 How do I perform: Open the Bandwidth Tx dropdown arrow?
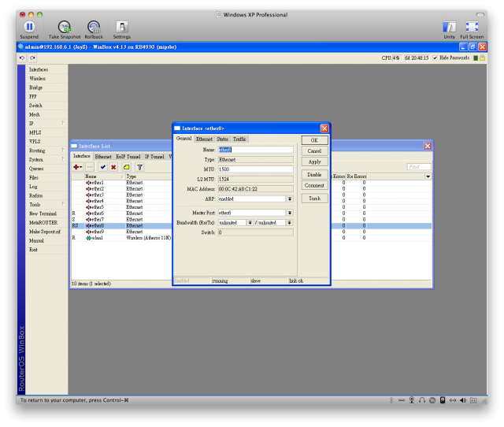(x=290, y=222)
